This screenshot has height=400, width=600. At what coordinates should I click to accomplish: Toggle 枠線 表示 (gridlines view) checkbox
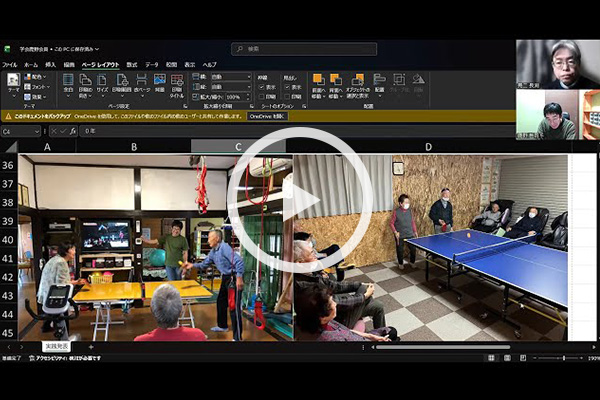(260, 86)
